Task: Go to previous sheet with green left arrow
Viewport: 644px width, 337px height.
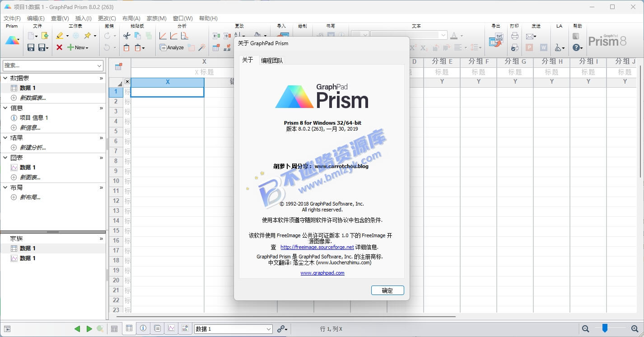Action: point(77,329)
